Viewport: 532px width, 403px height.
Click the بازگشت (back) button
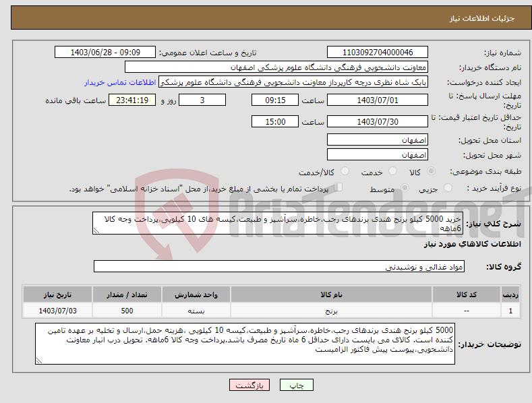pyautogui.click(x=249, y=385)
